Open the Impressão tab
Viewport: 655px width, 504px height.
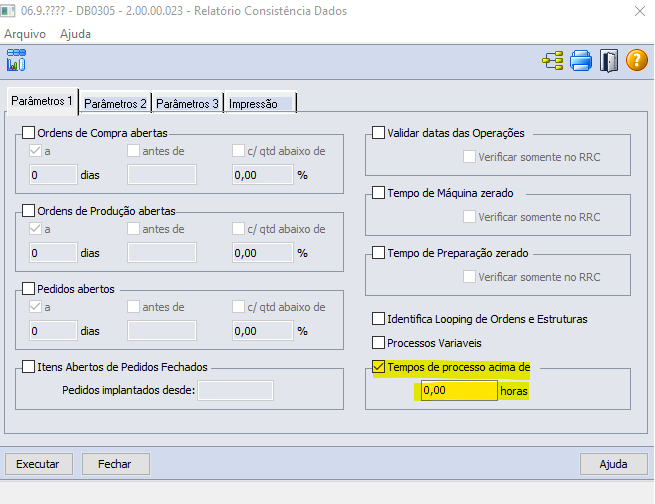(260, 104)
